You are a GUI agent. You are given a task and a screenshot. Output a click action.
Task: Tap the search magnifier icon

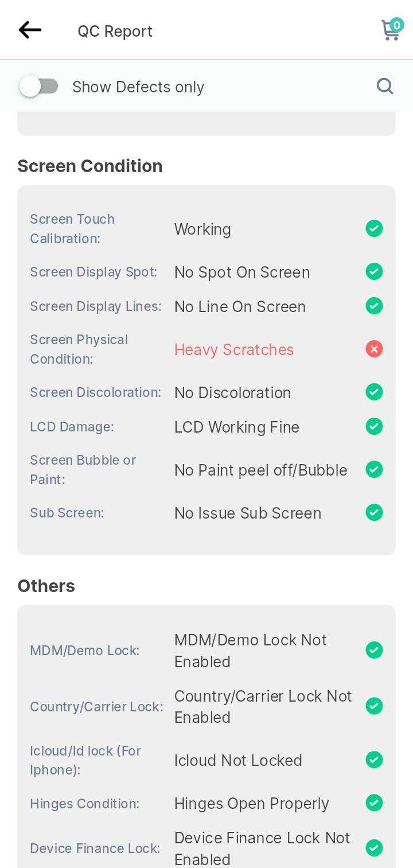pyautogui.click(x=385, y=86)
